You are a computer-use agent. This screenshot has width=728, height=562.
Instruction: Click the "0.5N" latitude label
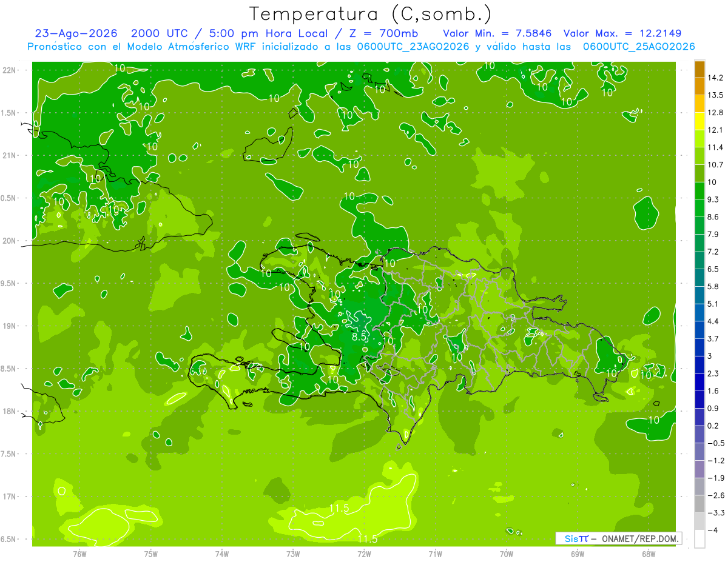click(x=9, y=198)
